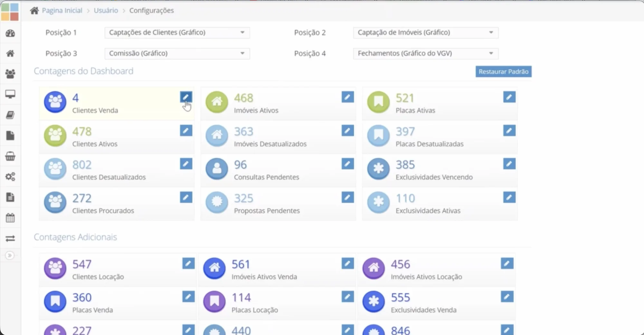The height and width of the screenshot is (335, 644).
Task: Expand sidebar with the double-chevron button
Action: 10,256
